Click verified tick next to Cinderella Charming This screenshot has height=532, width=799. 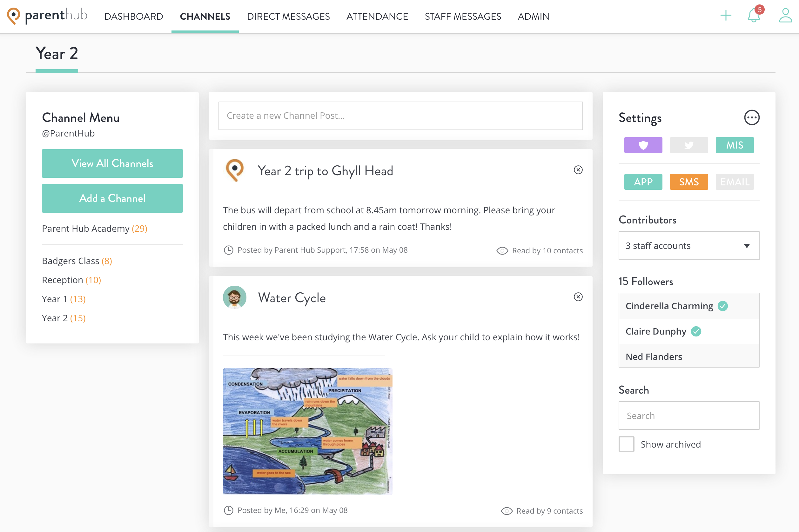723,306
